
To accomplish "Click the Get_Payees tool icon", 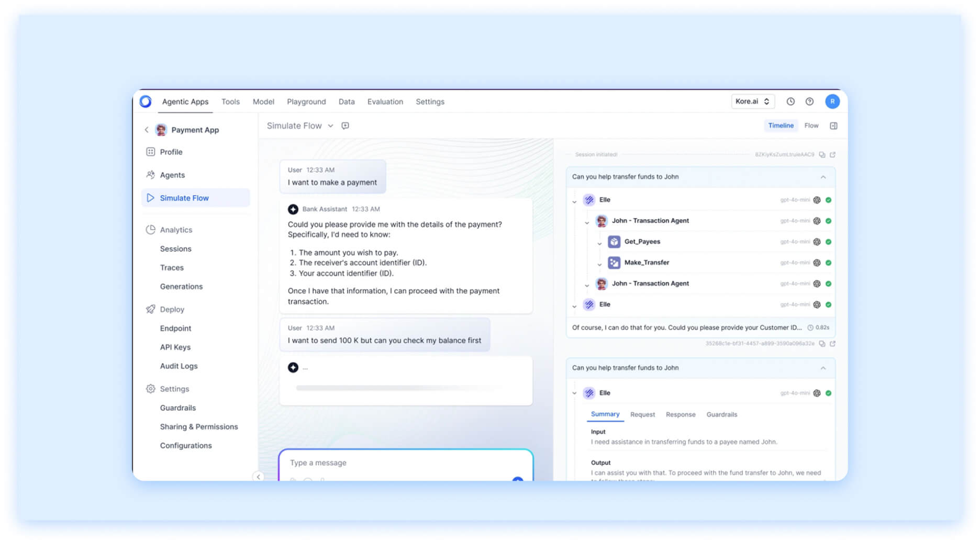I will pyautogui.click(x=613, y=241).
